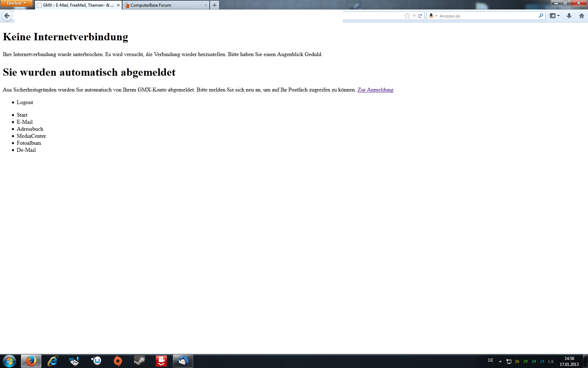Click the Show Desktop strip
This screenshot has height=368, width=588.
(x=586, y=361)
